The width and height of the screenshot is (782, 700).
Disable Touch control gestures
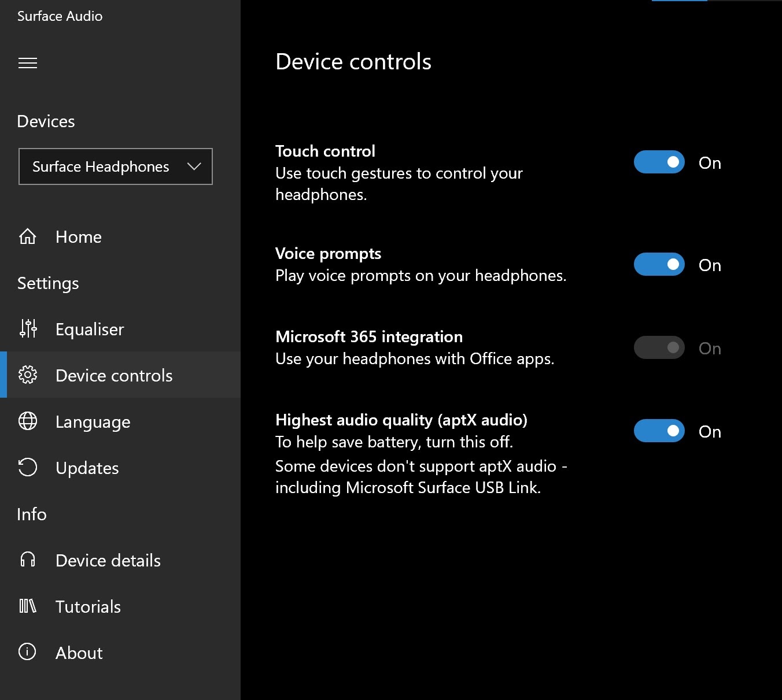(659, 162)
